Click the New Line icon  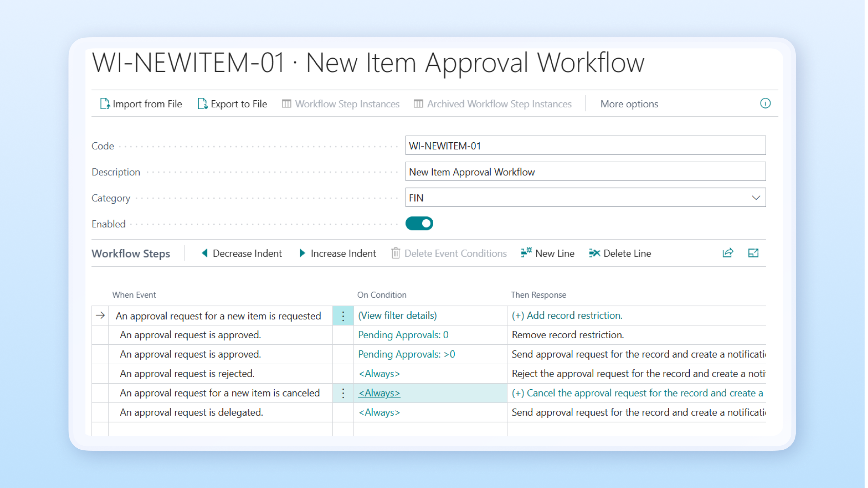click(x=526, y=253)
